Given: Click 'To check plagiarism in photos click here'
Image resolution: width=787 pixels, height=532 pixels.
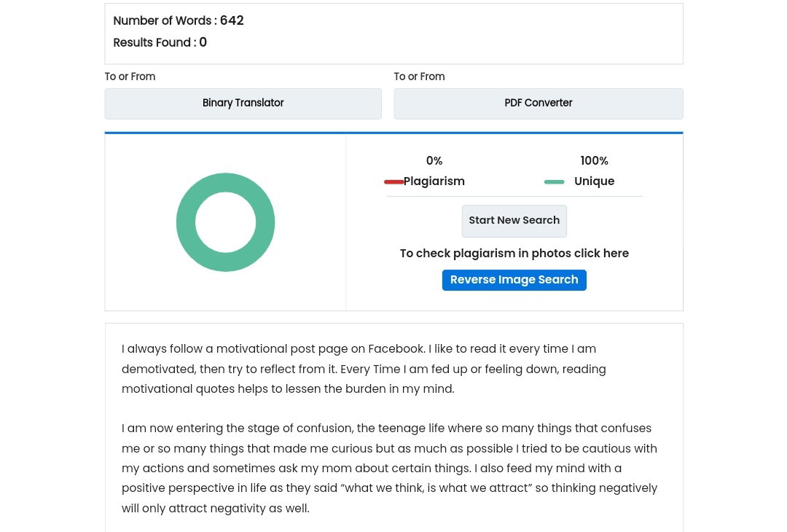Looking at the screenshot, I should tap(514, 254).
